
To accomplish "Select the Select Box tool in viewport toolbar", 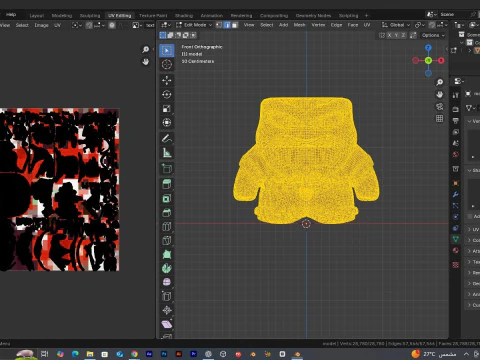I will [167, 50].
